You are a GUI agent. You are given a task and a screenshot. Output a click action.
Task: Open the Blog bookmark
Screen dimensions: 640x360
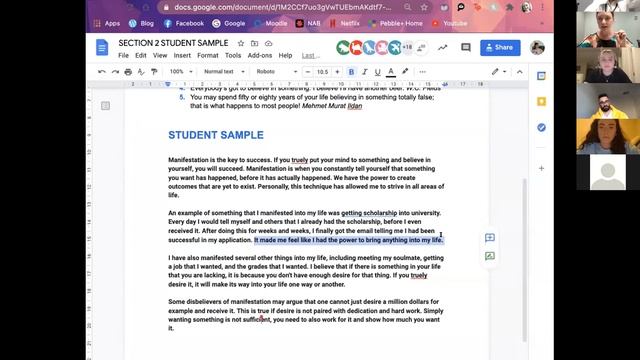tap(141, 24)
